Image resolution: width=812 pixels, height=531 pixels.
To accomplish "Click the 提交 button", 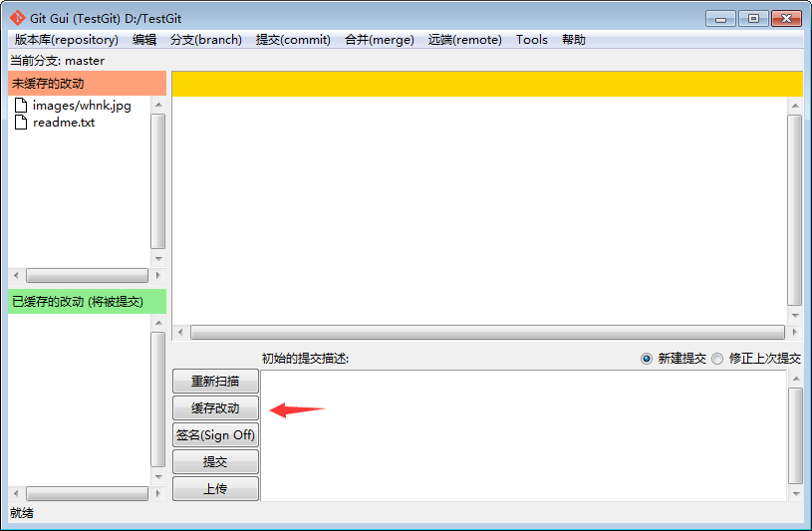I will [x=215, y=462].
